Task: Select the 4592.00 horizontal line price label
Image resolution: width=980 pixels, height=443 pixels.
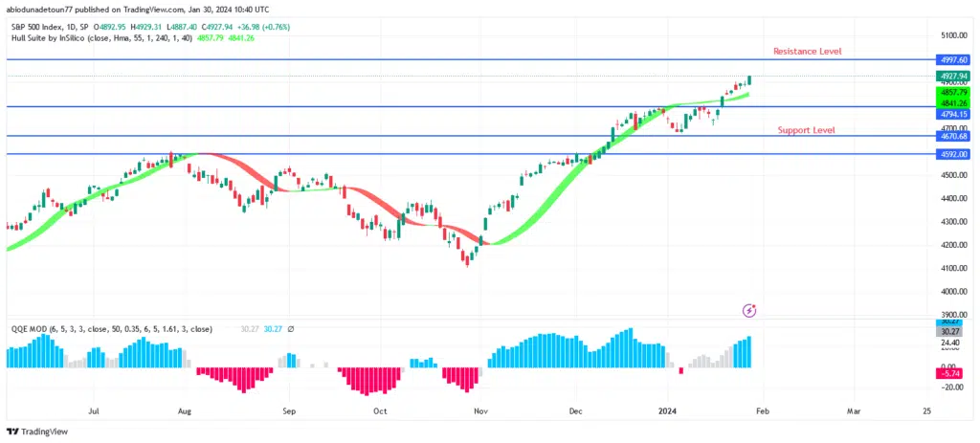Action: (x=952, y=153)
